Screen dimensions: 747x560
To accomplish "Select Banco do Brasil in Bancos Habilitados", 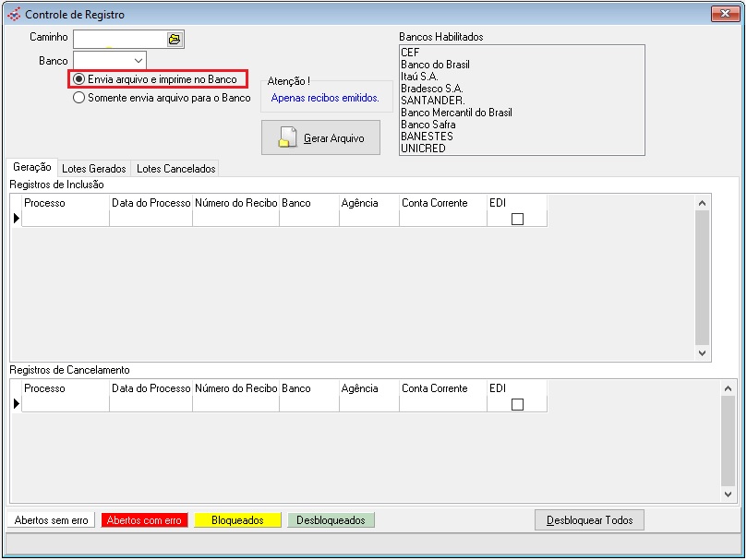I will tap(435, 65).
